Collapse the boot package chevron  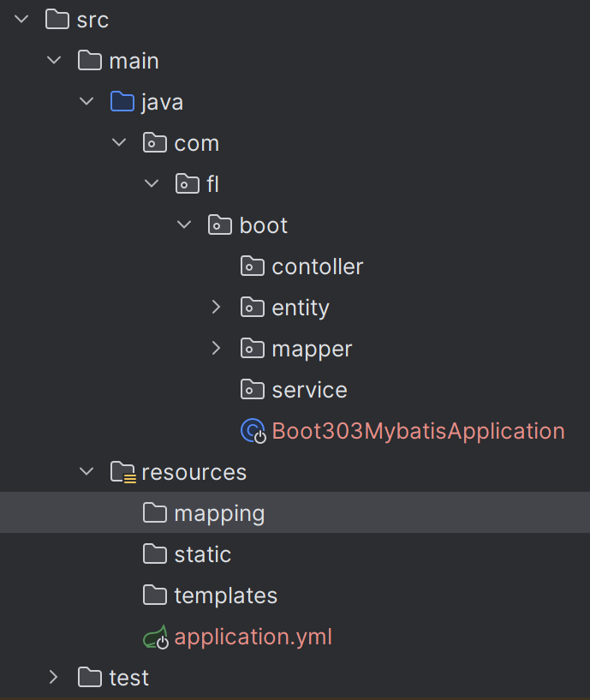184,225
